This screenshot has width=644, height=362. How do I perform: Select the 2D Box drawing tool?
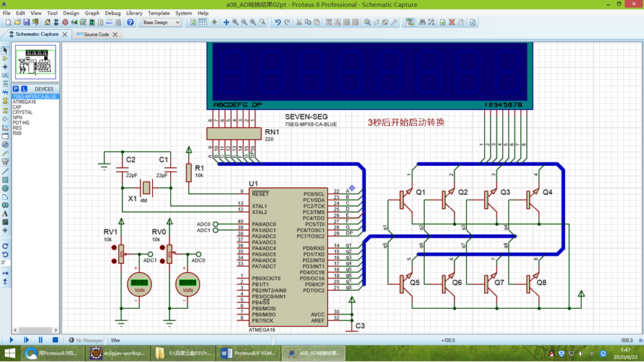[x=5, y=180]
